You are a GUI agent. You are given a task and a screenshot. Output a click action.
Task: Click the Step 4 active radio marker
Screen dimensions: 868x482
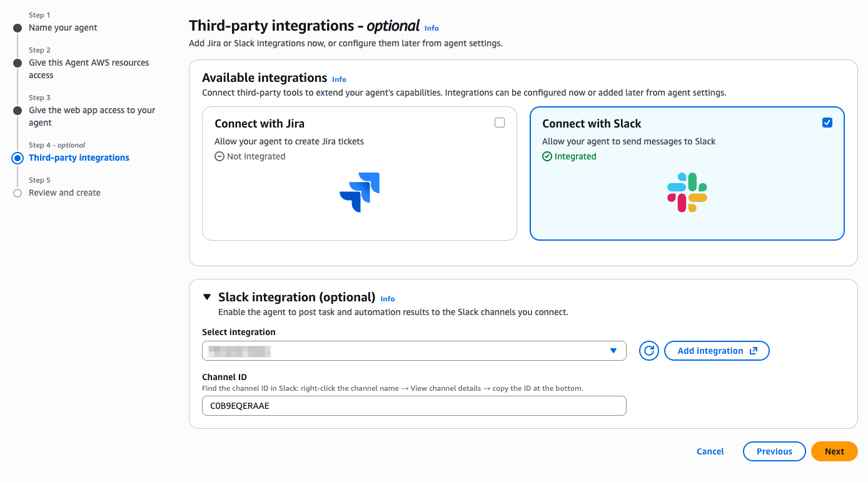click(18, 158)
